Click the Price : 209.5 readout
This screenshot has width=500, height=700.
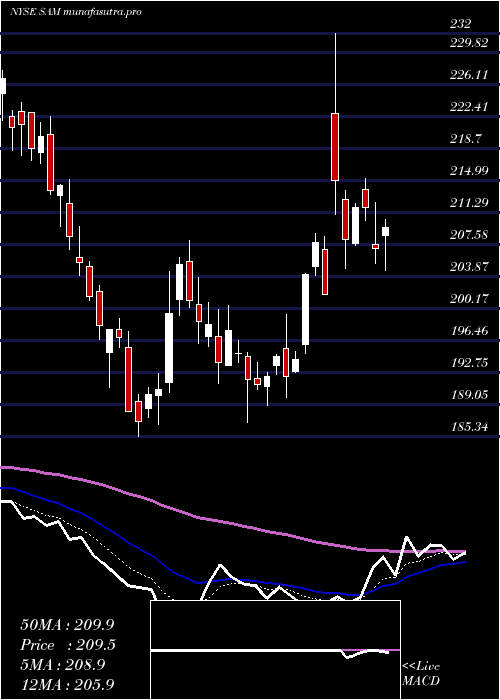point(68,645)
